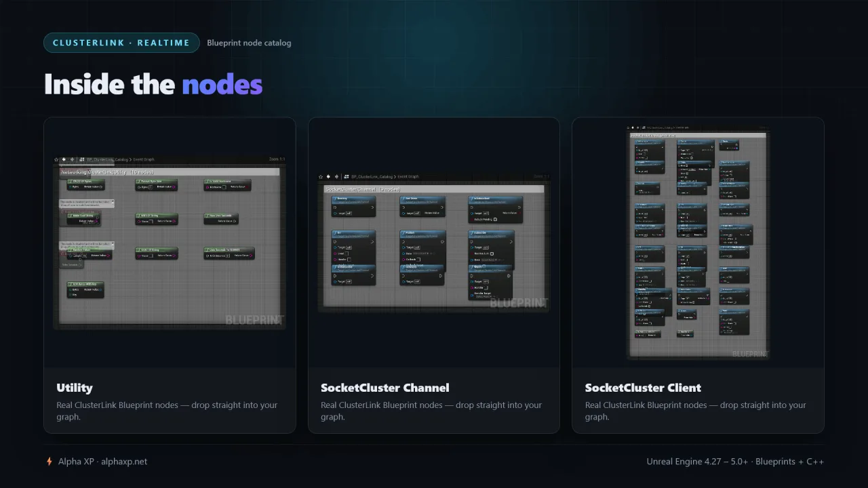Viewport: 868px width, 488px height.
Task: Click the SocketCluster|Channel (9 nodes) comment header
Action: click(434, 189)
